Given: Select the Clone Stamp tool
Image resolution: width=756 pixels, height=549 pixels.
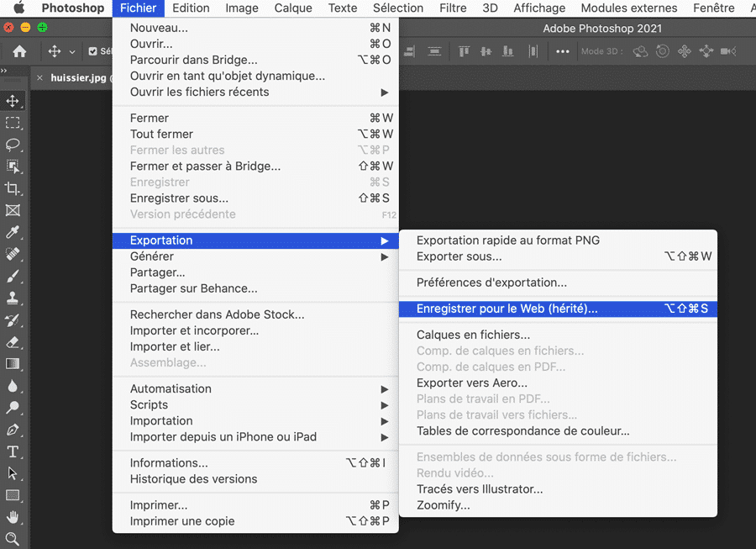Looking at the screenshot, I should [12, 296].
